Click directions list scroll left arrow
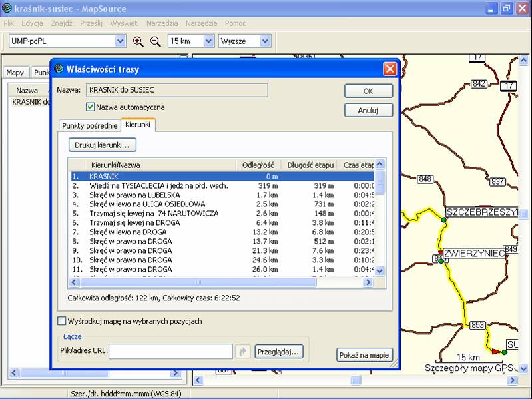This screenshot has height=399, width=532. 74,282
